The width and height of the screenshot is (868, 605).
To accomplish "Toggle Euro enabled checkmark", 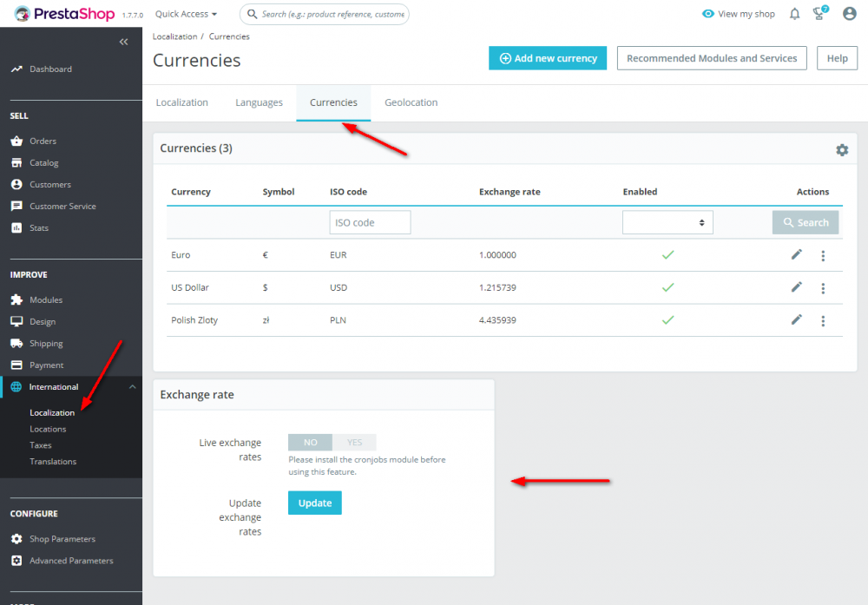I will (x=667, y=254).
